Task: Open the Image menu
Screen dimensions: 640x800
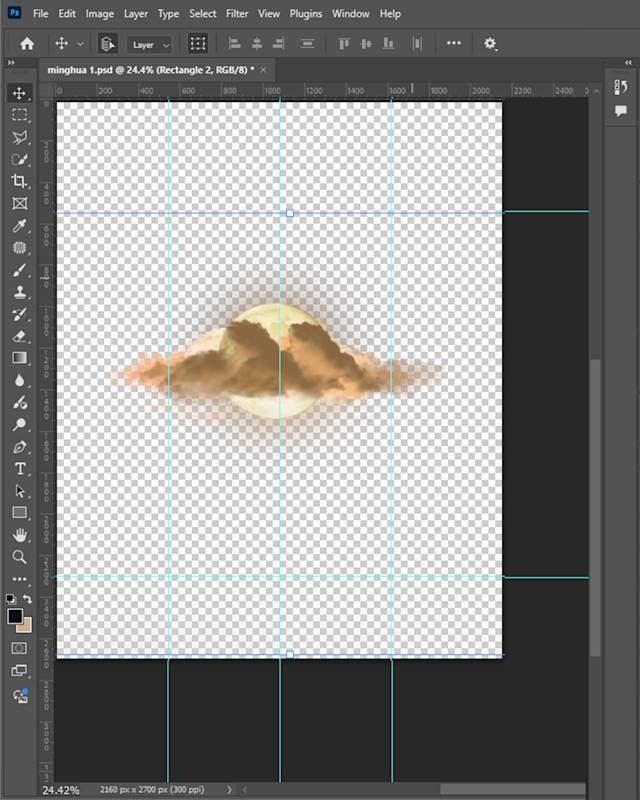Action: click(100, 14)
